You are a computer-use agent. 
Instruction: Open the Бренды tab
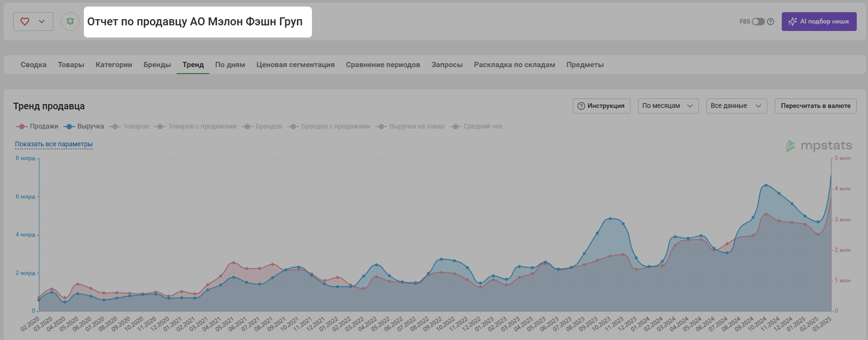[157, 65]
